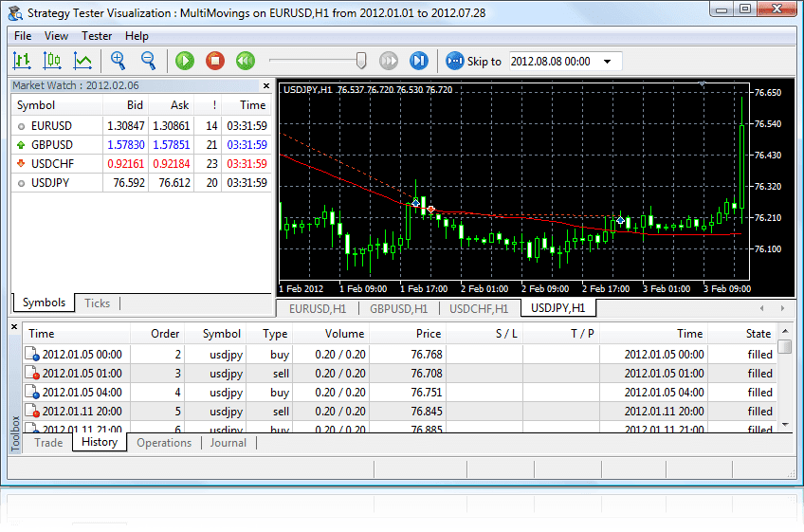This screenshot has width=804, height=532.
Task: Open the Help menu
Action: point(137,36)
